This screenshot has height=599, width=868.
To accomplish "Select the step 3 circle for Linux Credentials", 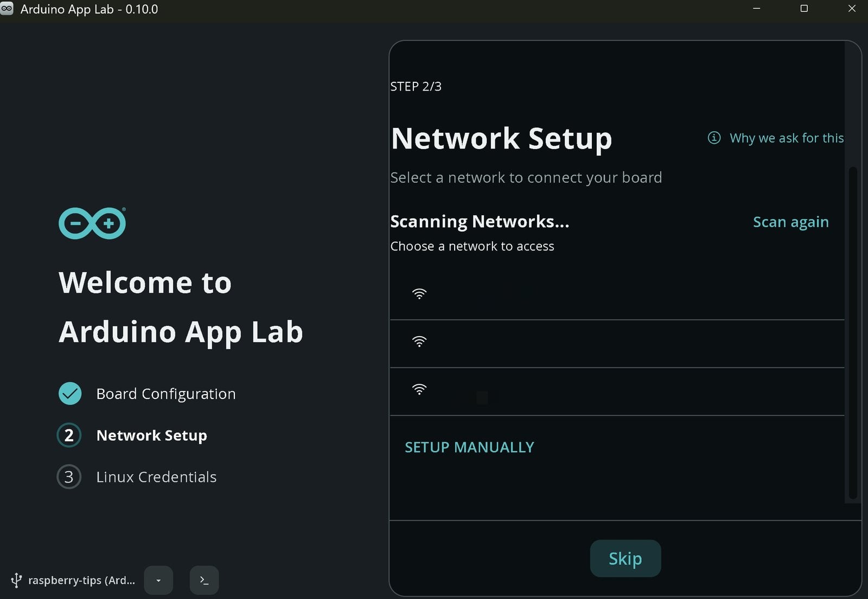I will pos(69,477).
